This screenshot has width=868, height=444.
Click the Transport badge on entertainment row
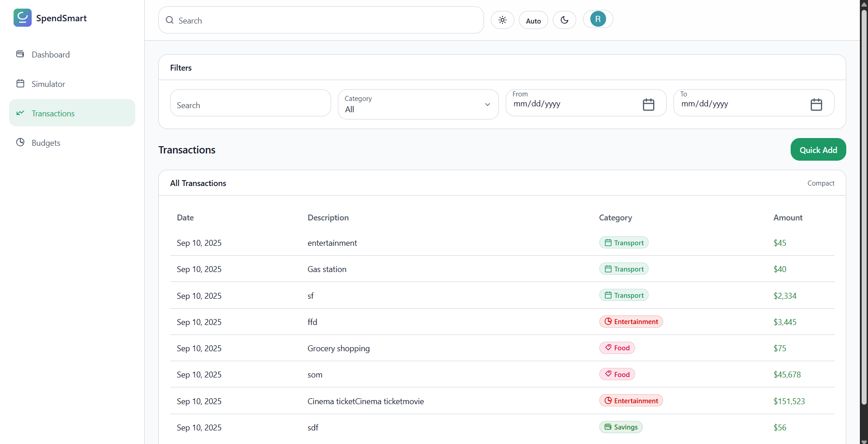click(624, 243)
